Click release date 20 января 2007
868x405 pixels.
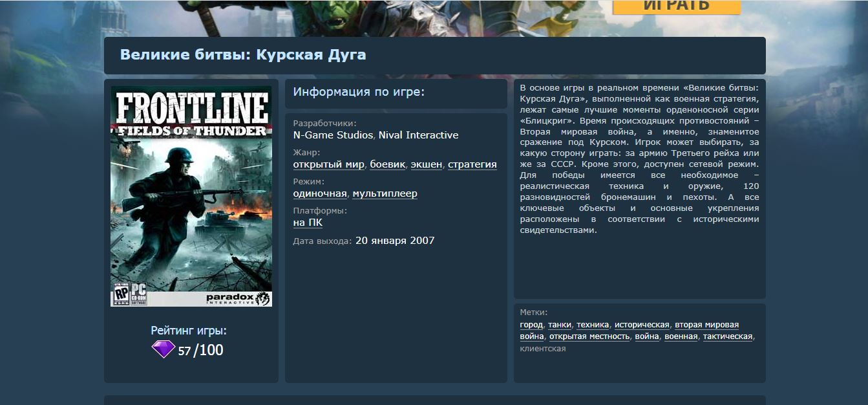(x=395, y=241)
